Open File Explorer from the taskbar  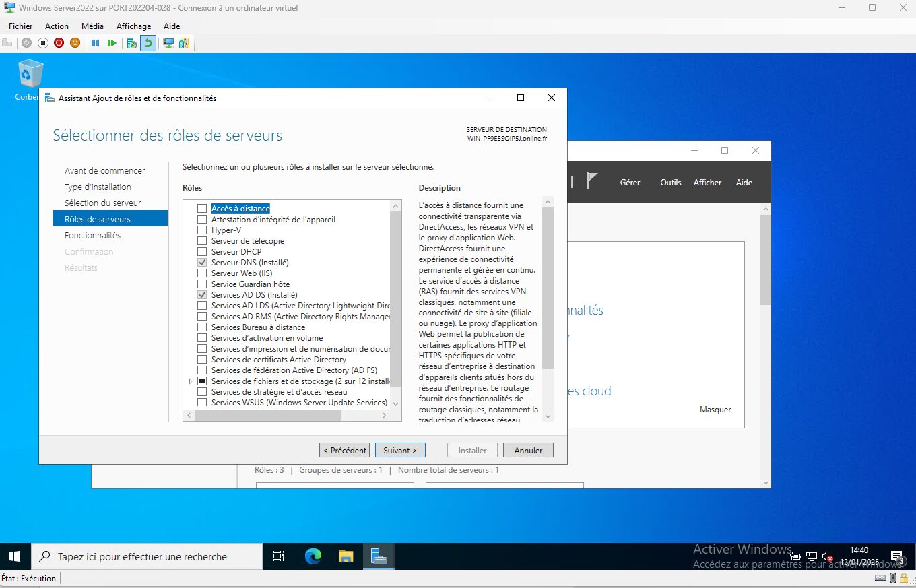[346, 556]
